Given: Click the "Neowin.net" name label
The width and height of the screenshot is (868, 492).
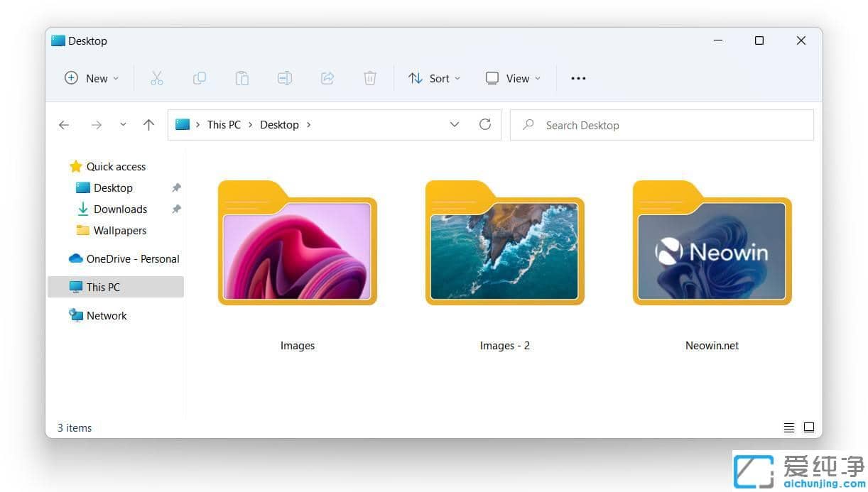Looking at the screenshot, I should tap(712, 346).
